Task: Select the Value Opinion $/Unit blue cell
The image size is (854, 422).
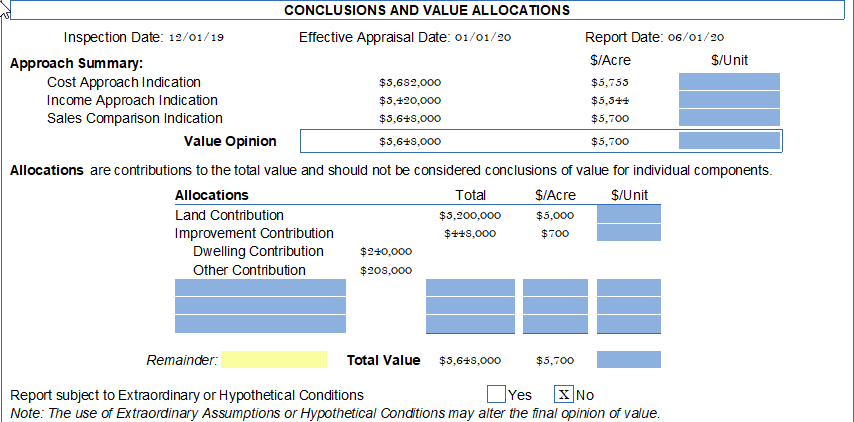Action: point(729,141)
